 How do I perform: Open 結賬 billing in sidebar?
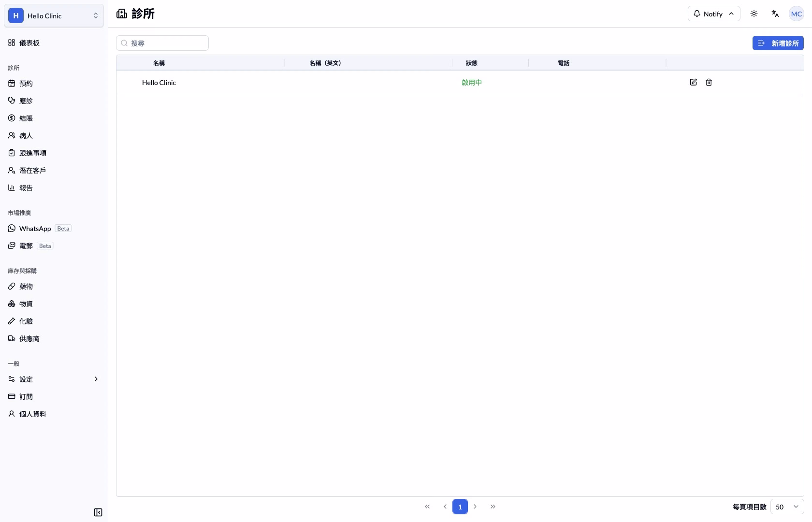[54, 118]
